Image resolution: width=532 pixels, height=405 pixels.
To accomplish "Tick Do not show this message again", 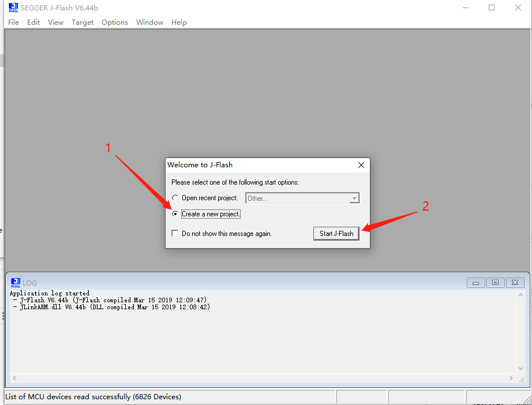I will click(x=175, y=234).
